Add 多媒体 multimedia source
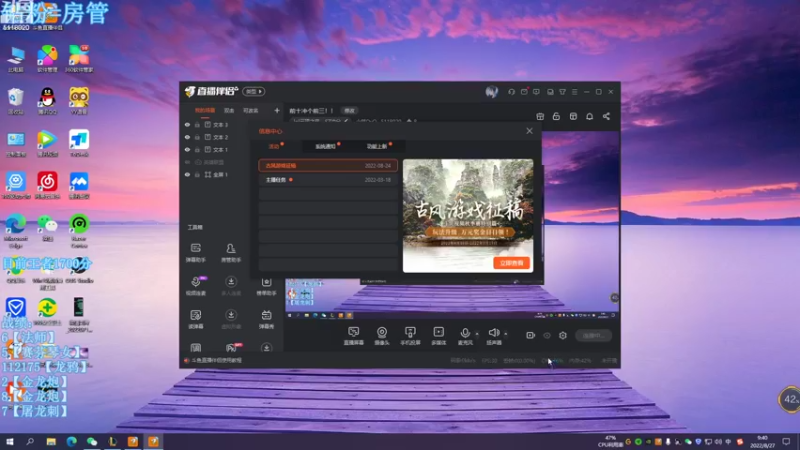This screenshot has height=450, width=800. [x=439, y=336]
